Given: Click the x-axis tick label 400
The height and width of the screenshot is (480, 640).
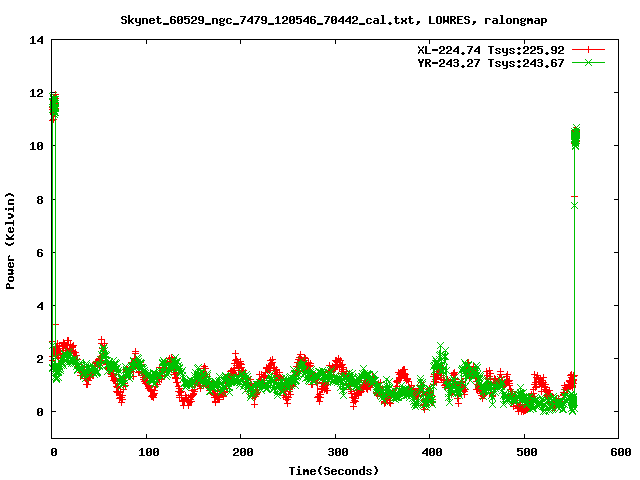Looking at the screenshot, I should [x=432, y=452].
